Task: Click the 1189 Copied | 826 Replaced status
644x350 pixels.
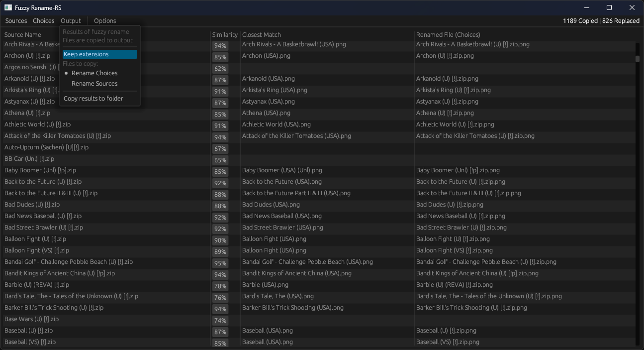Action: point(601,21)
